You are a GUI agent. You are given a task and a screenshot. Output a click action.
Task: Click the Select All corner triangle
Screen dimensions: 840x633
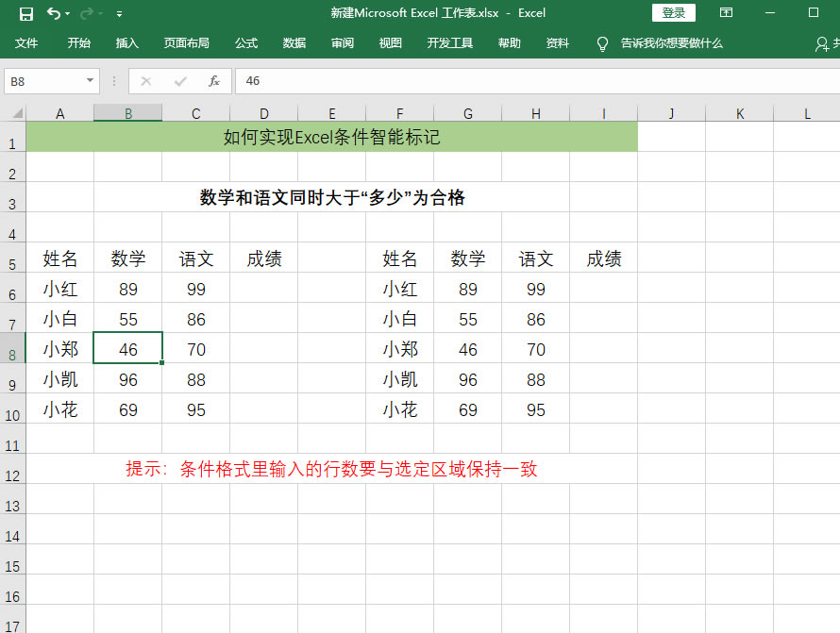(13, 113)
